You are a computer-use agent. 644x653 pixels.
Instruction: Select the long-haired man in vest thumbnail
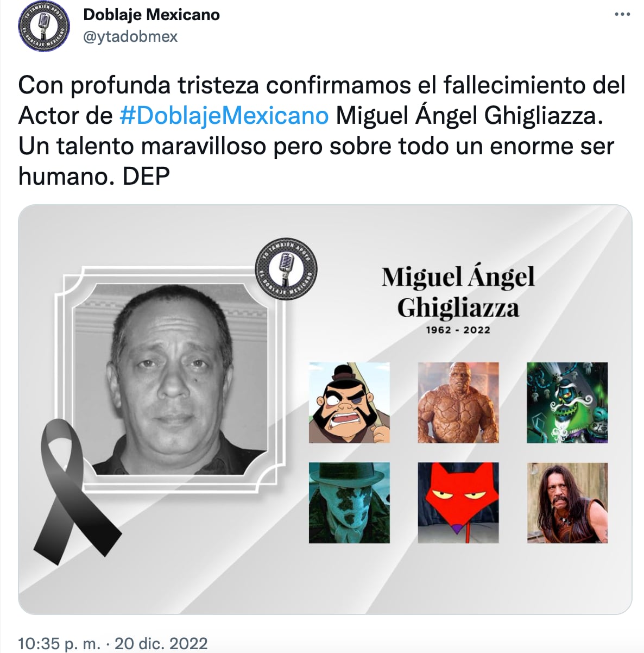(x=567, y=503)
